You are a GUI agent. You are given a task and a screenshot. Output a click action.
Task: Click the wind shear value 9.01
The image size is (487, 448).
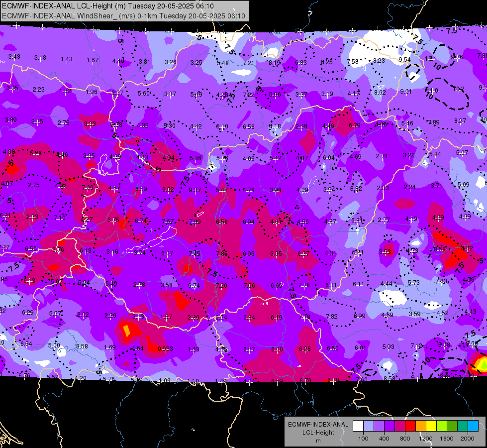click(x=405, y=92)
